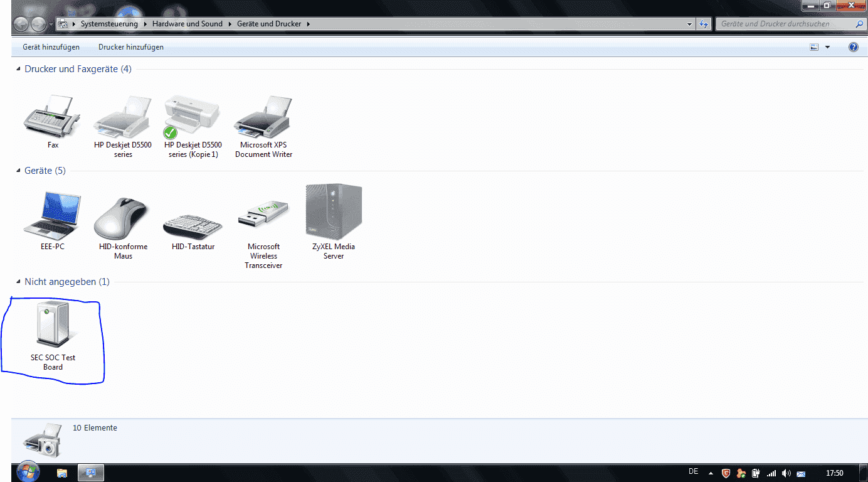The height and width of the screenshot is (482, 868).
Task: Show hidden tray icons arrow
Action: pos(711,473)
